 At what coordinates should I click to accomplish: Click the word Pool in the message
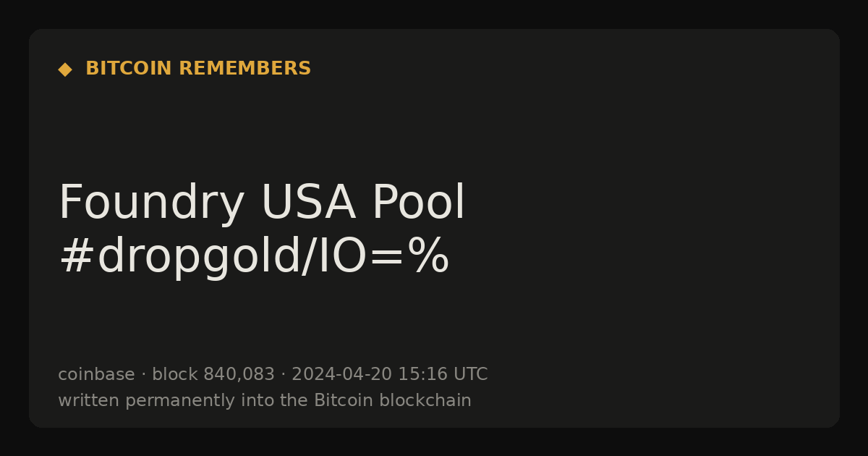[x=419, y=203]
